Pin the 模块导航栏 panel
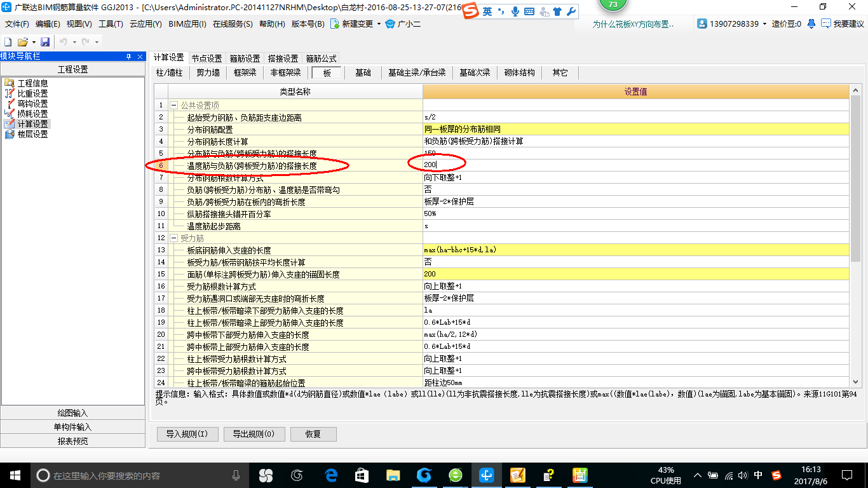 (x=129, y=57)
